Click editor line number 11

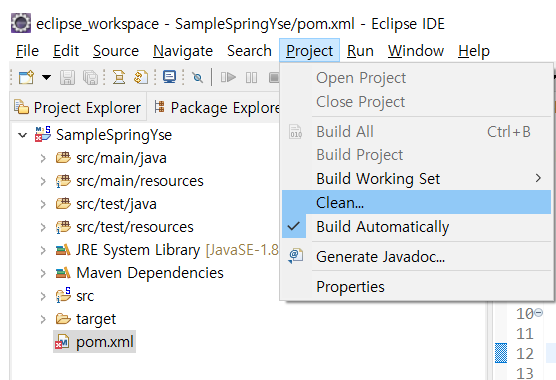(524, 334)
